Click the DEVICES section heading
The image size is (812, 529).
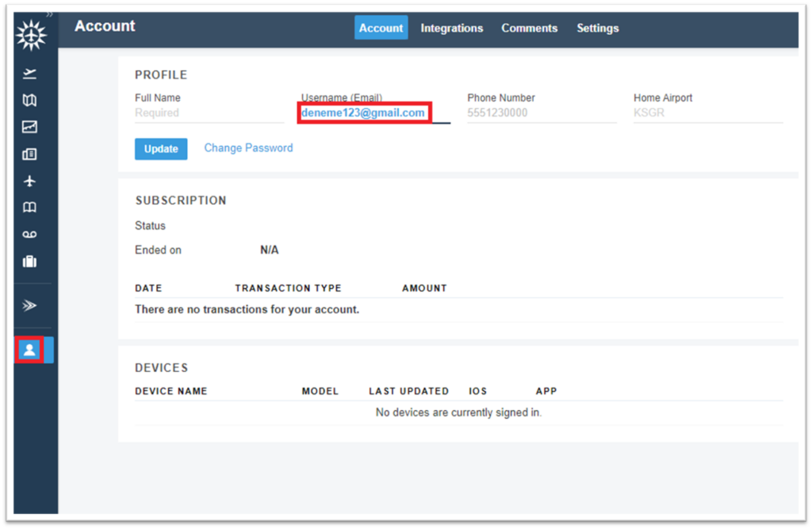tap(162, 368)
